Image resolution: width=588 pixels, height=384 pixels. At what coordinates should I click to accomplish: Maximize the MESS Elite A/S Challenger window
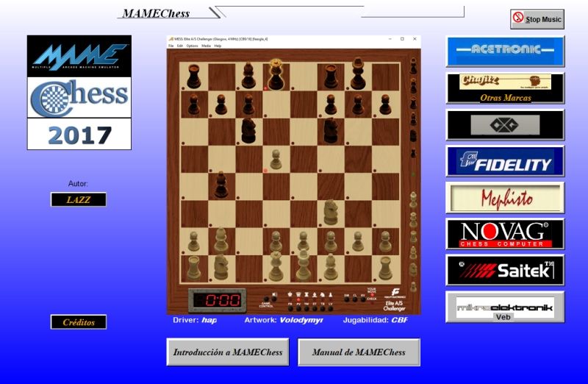tap(402, 39)
